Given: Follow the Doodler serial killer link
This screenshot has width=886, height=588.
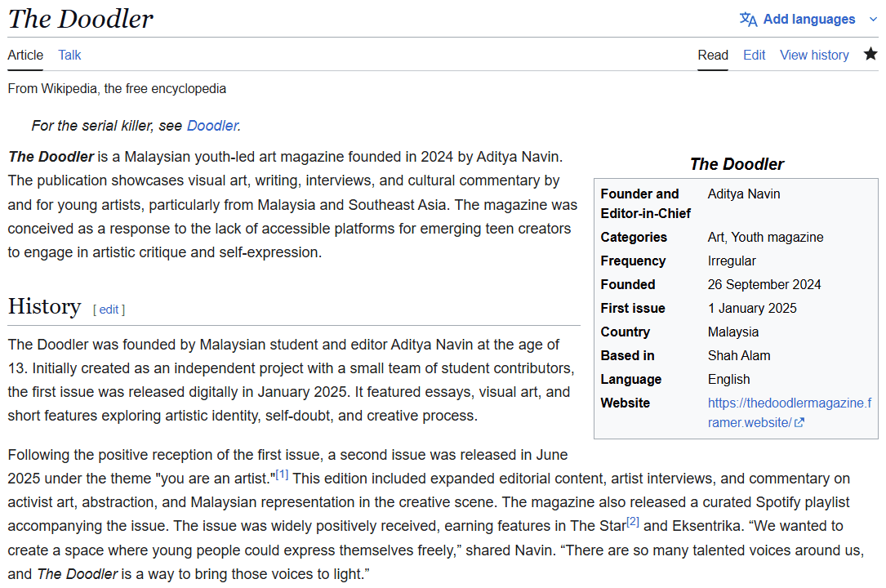Looking at the screenshot, I should point(211,126).
